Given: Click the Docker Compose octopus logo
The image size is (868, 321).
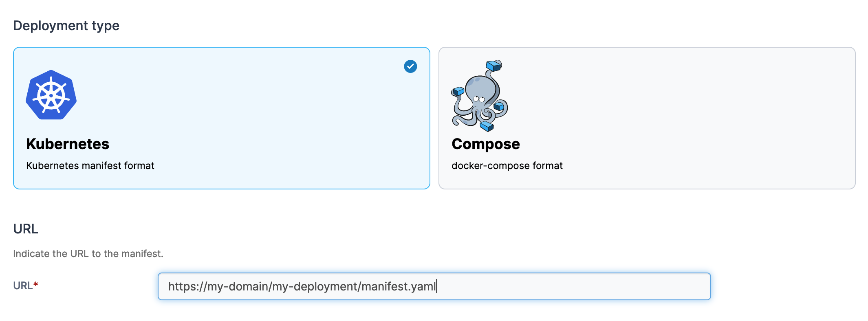Looking at the screenshot, I should (x=480, y=96).
